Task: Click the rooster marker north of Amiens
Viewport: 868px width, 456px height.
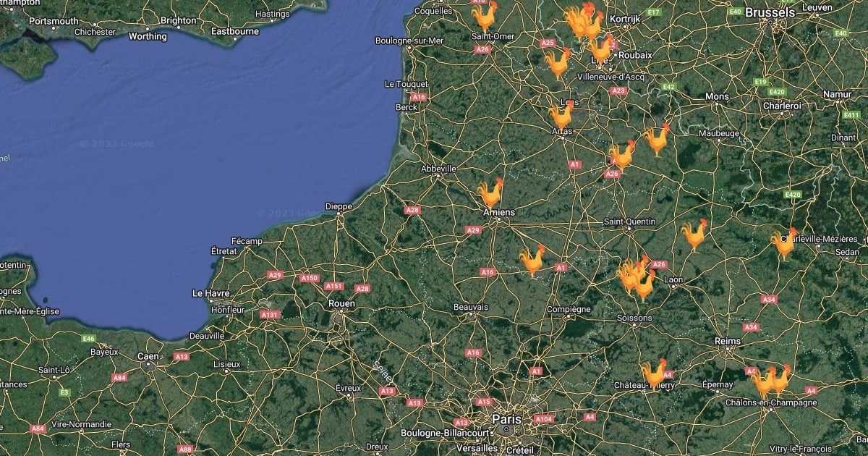Action: point(490,194)
